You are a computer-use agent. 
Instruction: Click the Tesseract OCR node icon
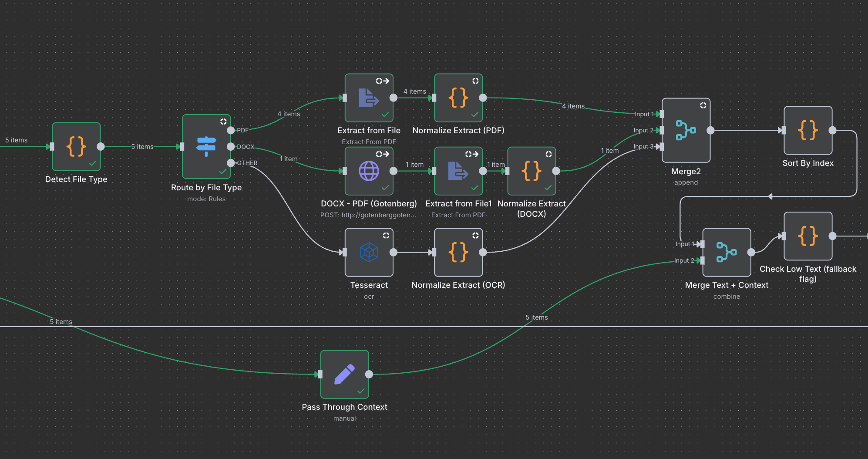[369, 252]
